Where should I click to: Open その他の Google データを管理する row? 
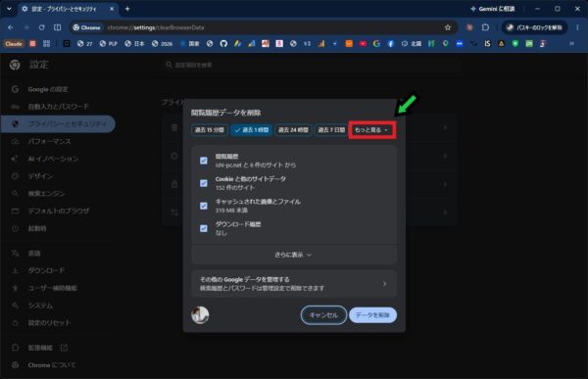pyautogui.click(x=294, y=284)
